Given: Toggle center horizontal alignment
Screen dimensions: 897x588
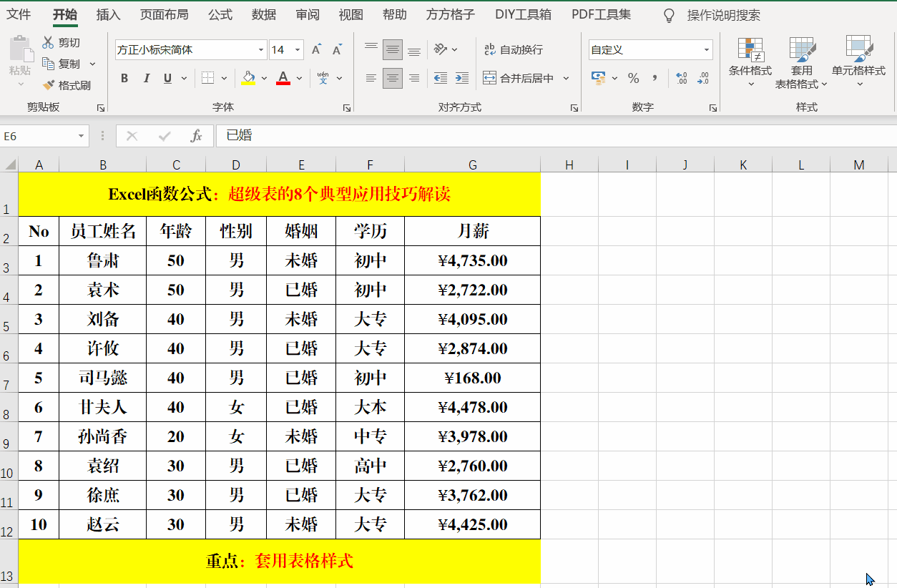Looking at the screenshot, I should [x=393, y=78].
